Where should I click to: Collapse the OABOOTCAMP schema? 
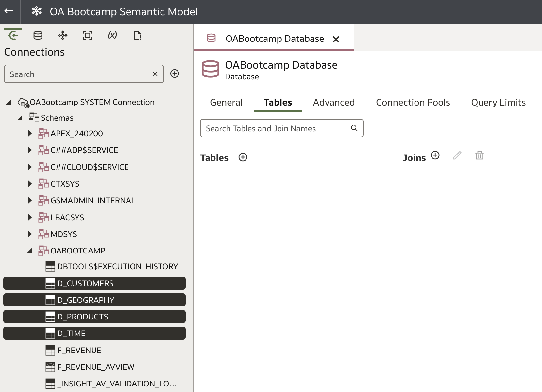click(x=29, y=251)
